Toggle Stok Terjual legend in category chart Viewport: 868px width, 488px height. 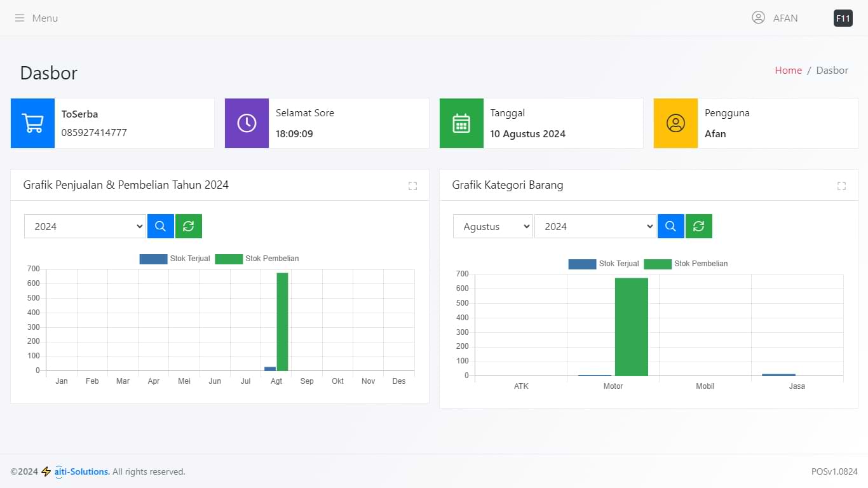[604, 264]
